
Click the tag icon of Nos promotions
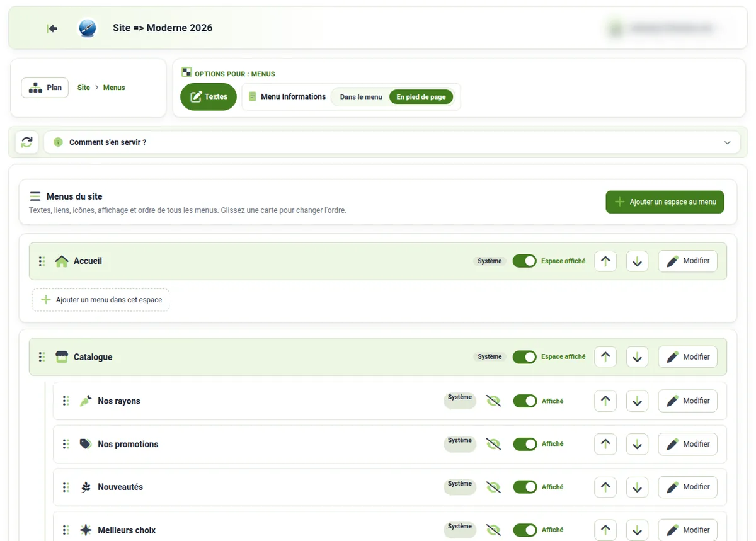tap(86, 444)
